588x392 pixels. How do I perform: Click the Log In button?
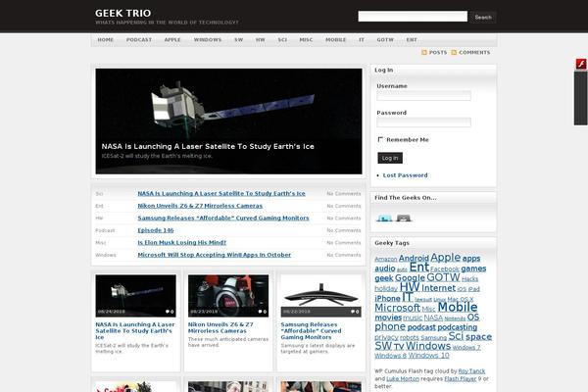(390, 158)
